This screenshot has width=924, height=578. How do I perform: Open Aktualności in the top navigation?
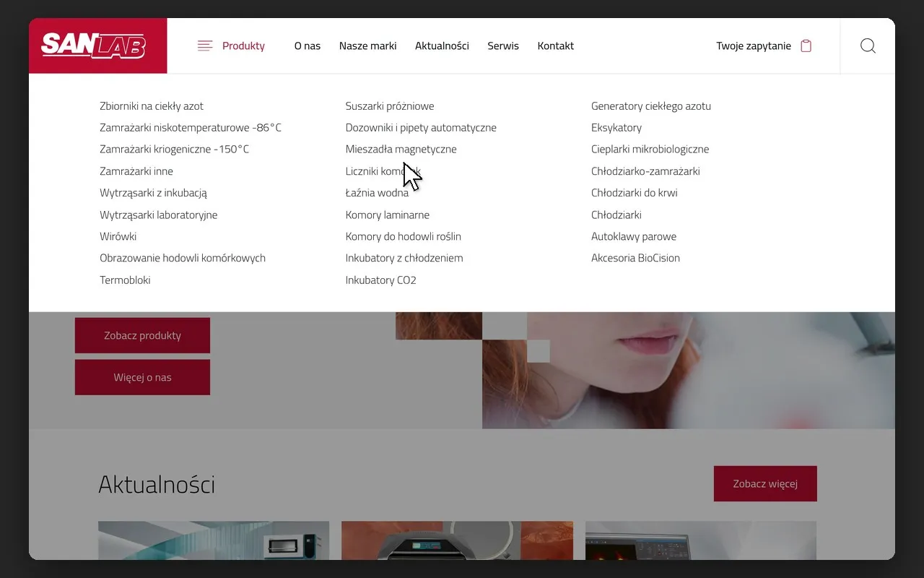click(x=442, y=46)
